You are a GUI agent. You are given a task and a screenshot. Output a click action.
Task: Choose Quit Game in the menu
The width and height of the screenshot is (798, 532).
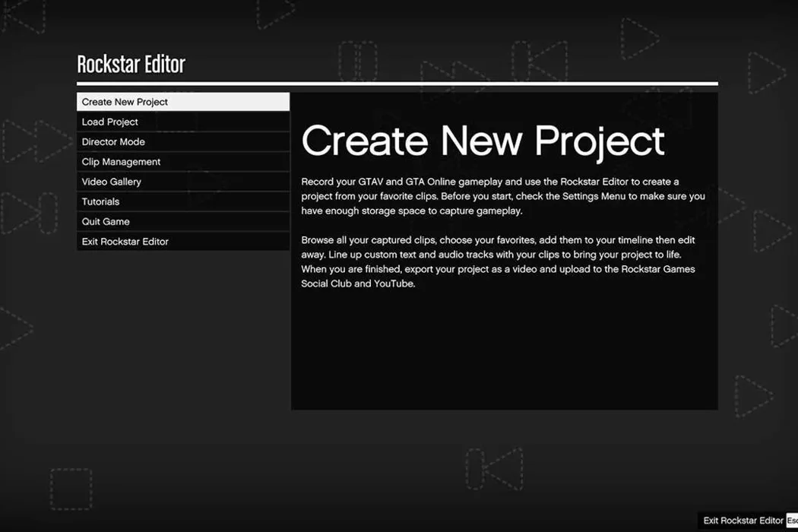click(x=182, y=221)
